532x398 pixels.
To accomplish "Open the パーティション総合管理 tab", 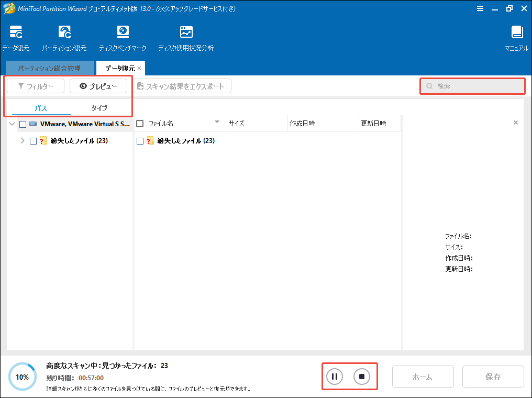I will coord(50,68).
